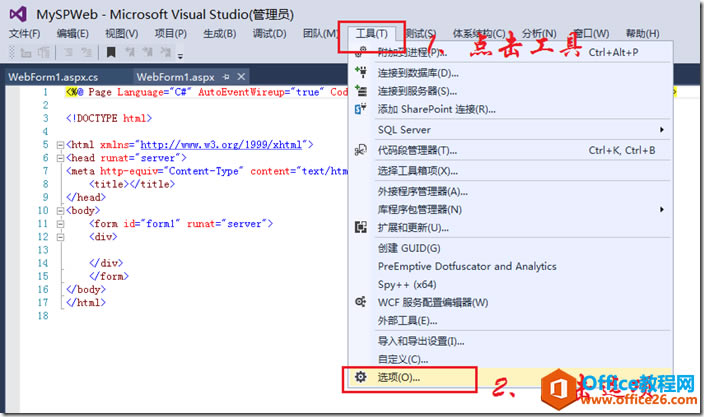The width and height of the screenshot is (704, 417).
Task: Open the 编辑(E) menu
Action: (73, 34)
